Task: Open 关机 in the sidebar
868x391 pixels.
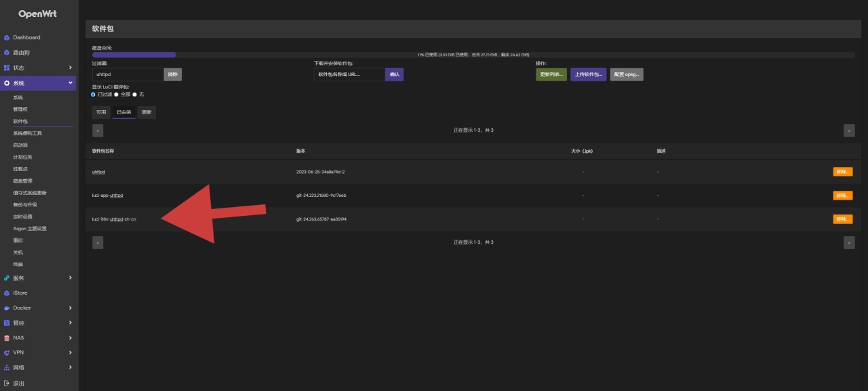Action: [18, 253]
